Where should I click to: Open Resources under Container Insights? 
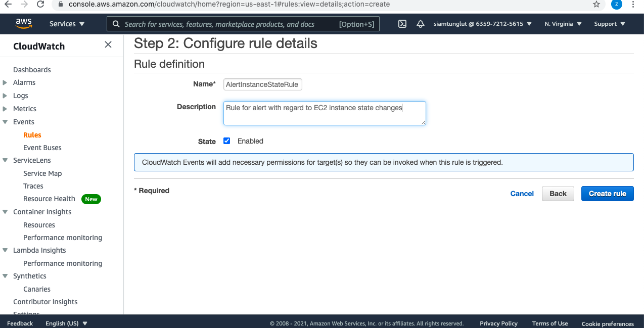pyautogui.click(x=39, y=225)
